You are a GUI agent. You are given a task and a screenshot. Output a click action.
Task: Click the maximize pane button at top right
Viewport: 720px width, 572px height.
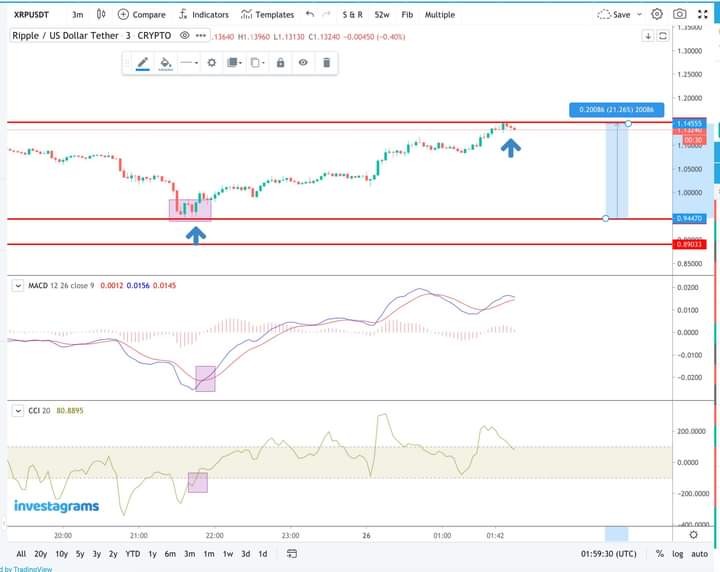(663, 36)
